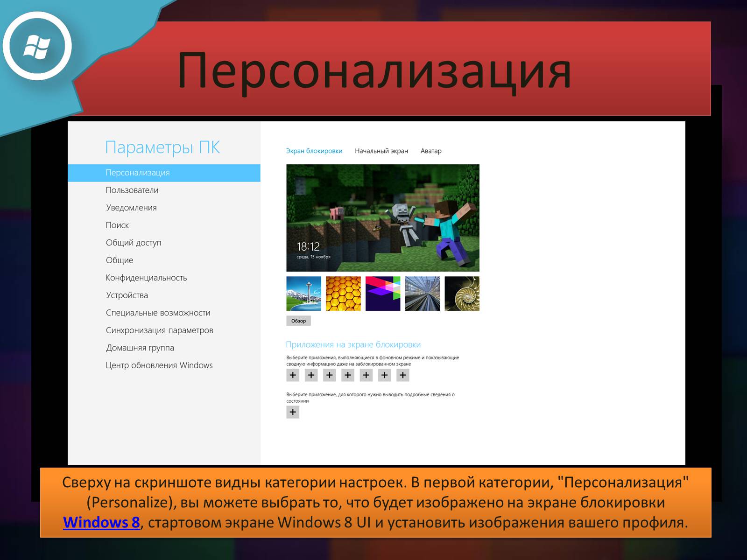The width and height of the screenshot is (747, 560).
Task: Click the third plus lock screen app slot
Action: [330, 375]
